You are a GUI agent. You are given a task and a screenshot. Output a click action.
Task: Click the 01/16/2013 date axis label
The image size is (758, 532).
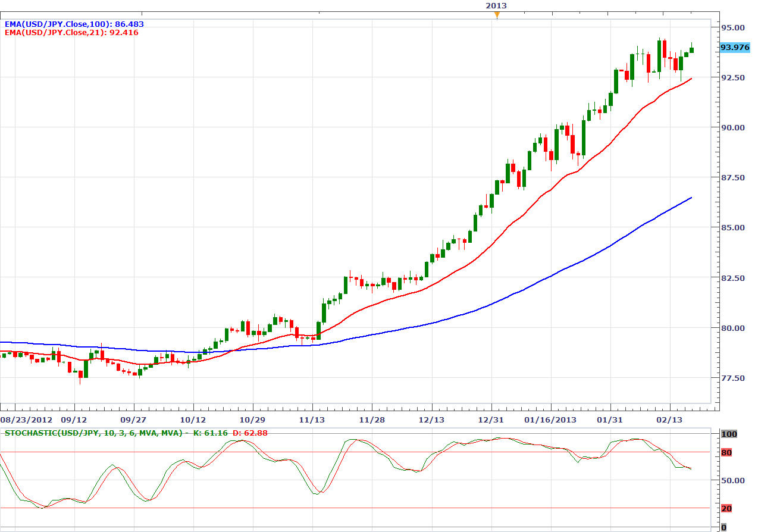pyautogui.click(x=551, y=420)
